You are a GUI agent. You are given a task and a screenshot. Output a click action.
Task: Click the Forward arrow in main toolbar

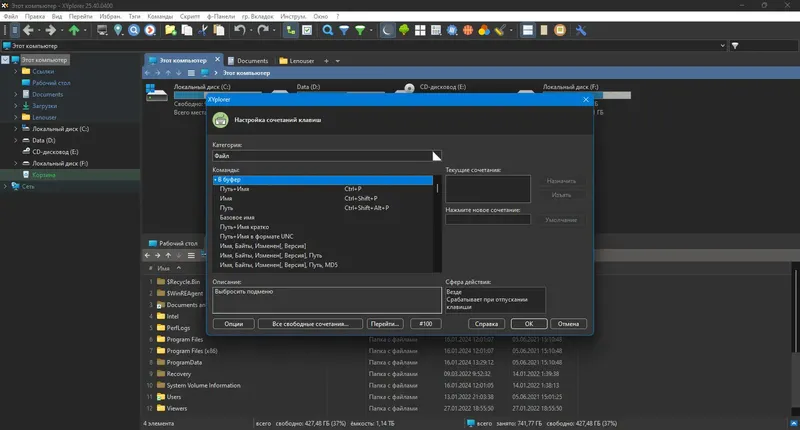click(x=51, y=31)
